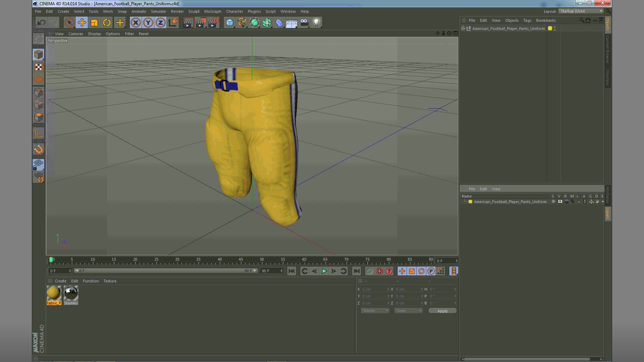644x362 pixels.
Task: Click search magnifier in Object Manager
Action: (582, 20)
